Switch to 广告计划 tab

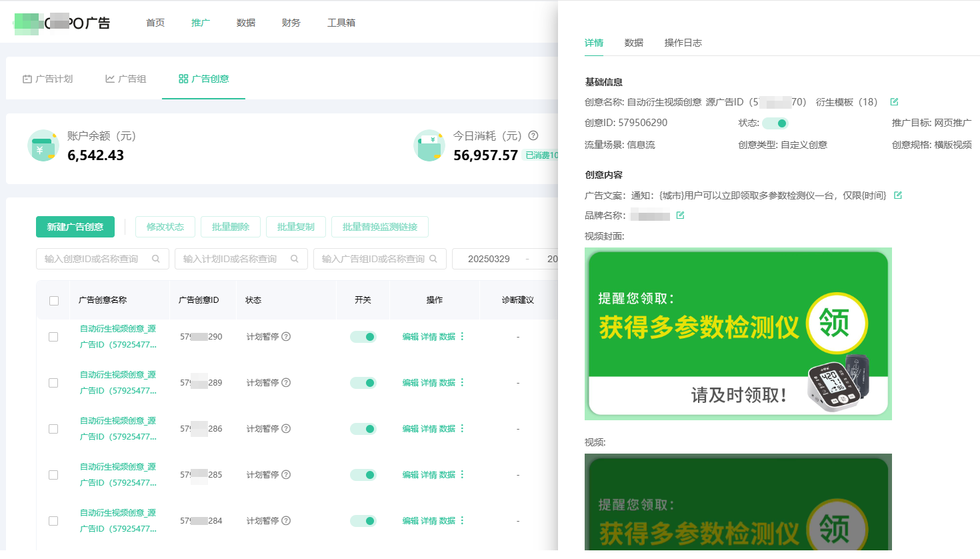click(x=48, y=79)
